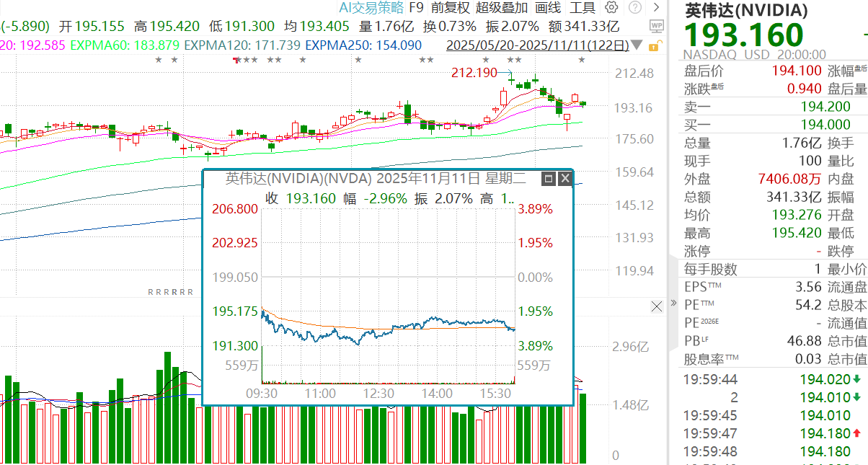This screenshot has height=465, width=868.
Task: Click the 盘后价 194.100 value
Action: (x=796, y=71)
